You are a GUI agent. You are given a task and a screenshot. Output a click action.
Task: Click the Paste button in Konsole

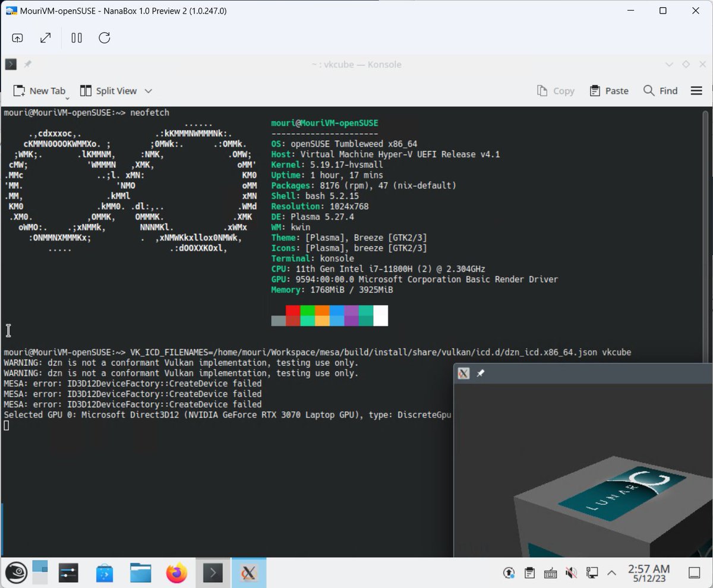click(x=608, y=90)
